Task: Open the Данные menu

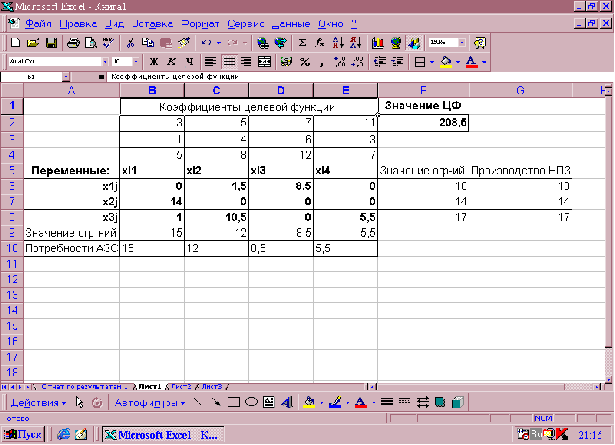Action: coord(291,24)
